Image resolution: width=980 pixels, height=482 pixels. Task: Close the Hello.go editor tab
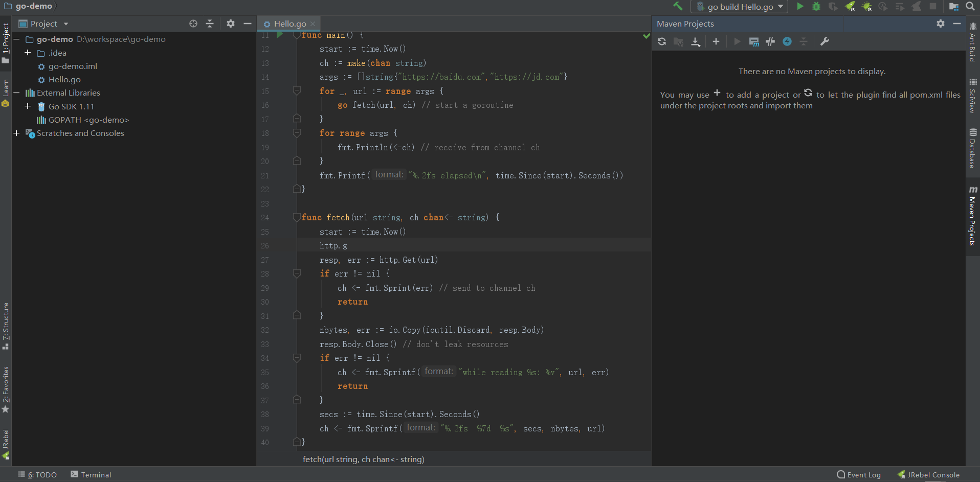click(313, 24)
